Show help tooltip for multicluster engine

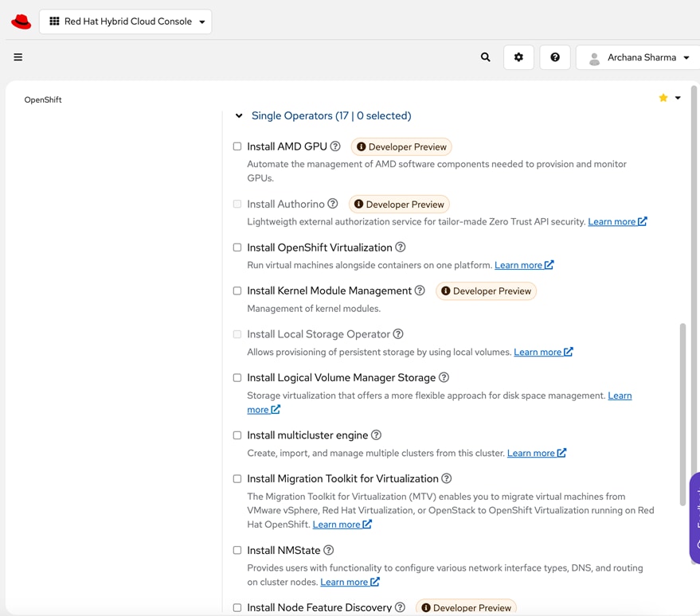coord(377,435)
